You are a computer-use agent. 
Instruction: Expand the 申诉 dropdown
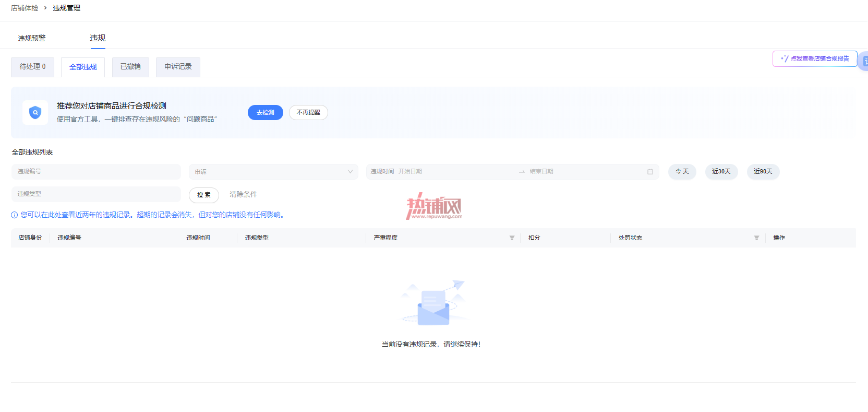(x=273, y=172)
